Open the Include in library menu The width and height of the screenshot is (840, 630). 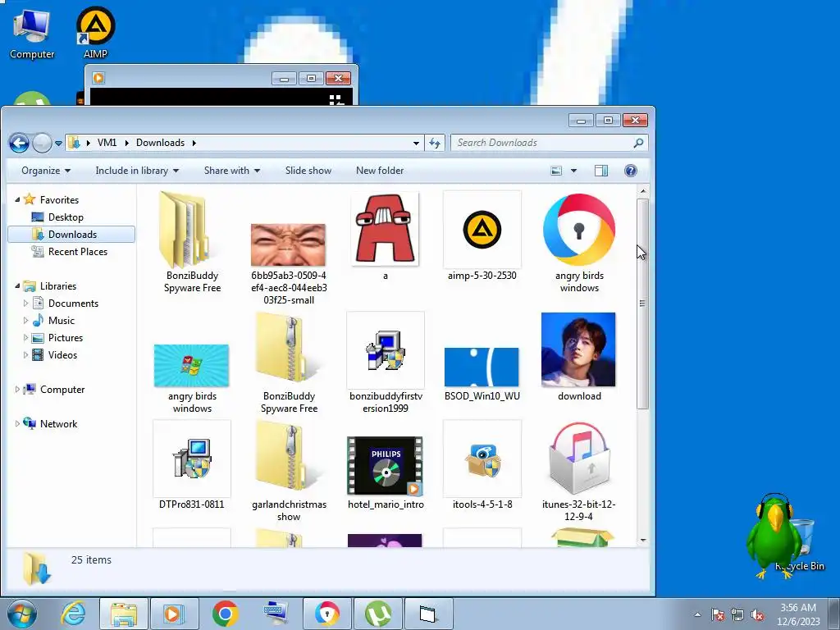click(137, 171)
